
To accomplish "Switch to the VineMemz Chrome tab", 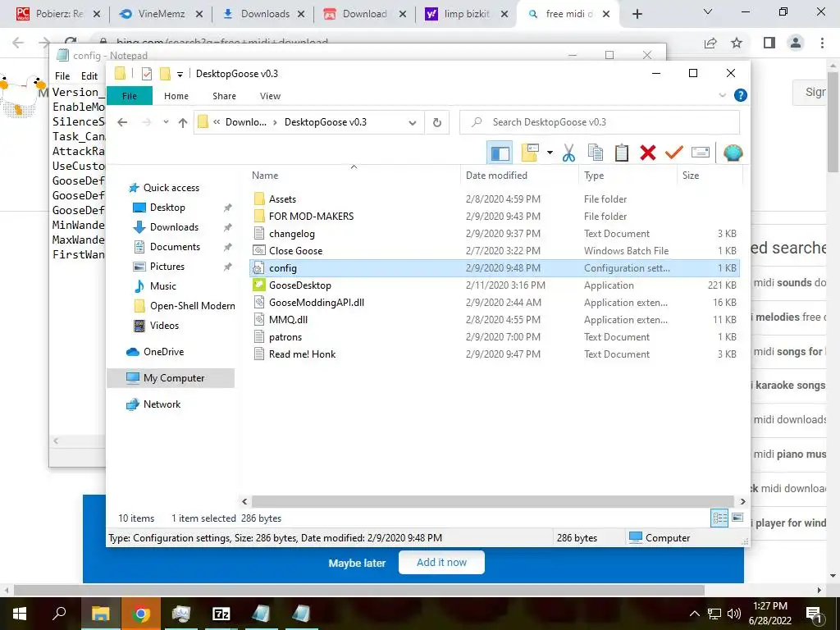I will tap(162, 14).
